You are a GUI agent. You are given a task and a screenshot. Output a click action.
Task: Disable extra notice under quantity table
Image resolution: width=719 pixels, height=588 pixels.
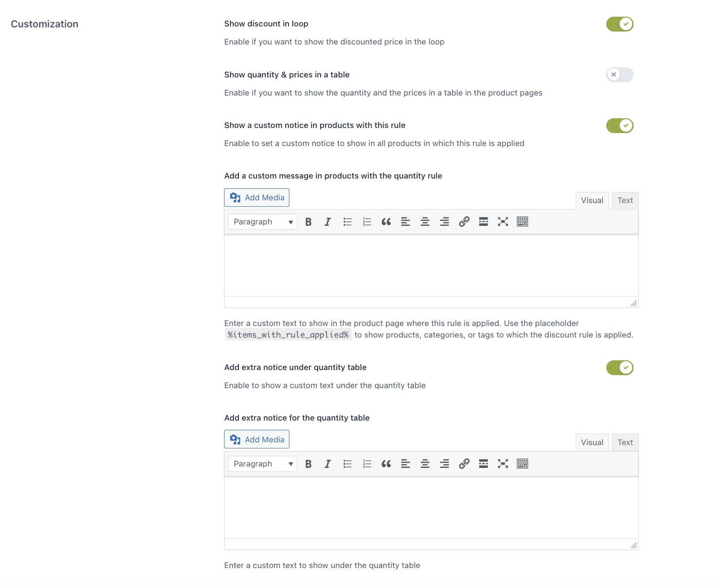620,368
